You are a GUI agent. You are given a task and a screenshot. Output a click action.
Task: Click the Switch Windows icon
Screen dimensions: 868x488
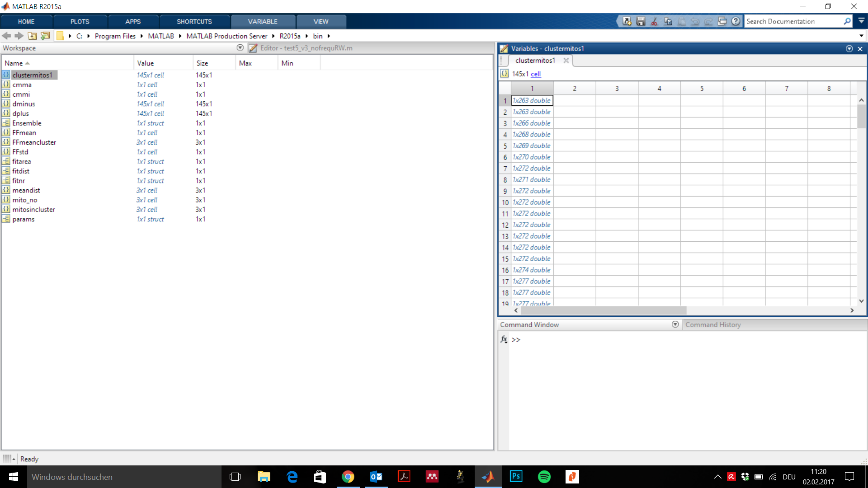722,21
